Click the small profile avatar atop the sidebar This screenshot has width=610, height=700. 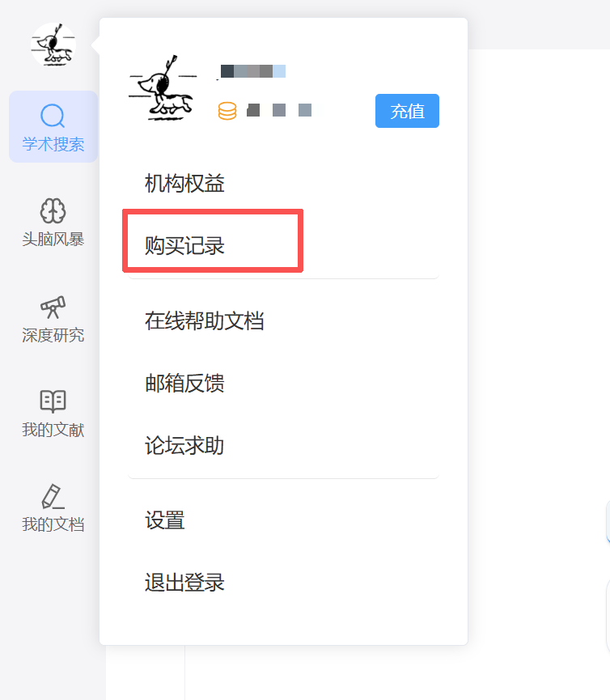click(x=53, y=46)
